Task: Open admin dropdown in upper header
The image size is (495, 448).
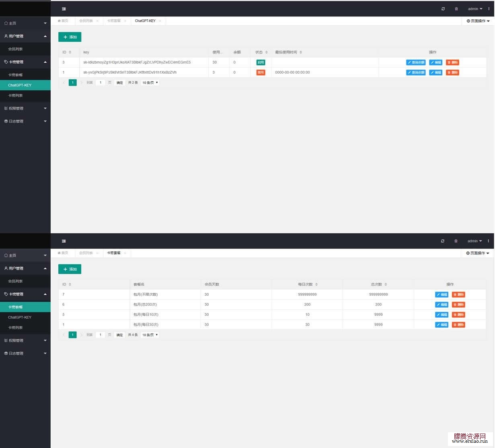Action: coord(475,9)
